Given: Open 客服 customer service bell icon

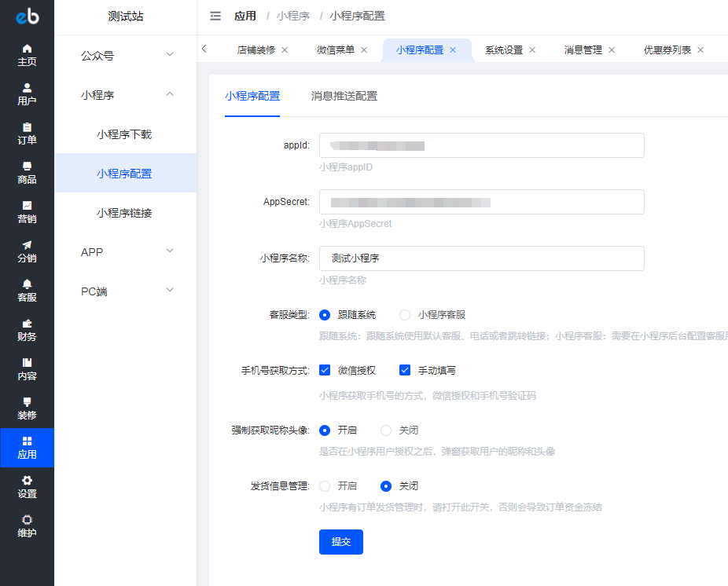Looking at the screenshot, I should pyautogui.click(x=27, y=284).
